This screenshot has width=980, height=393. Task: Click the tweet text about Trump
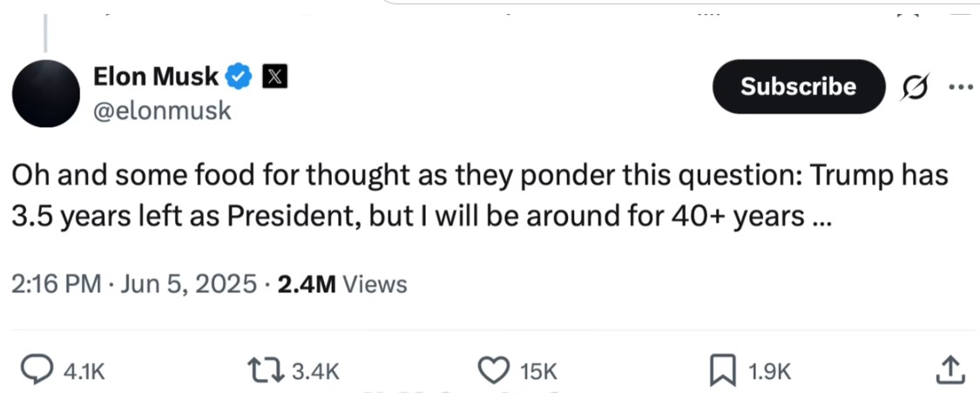click(480, 195)
